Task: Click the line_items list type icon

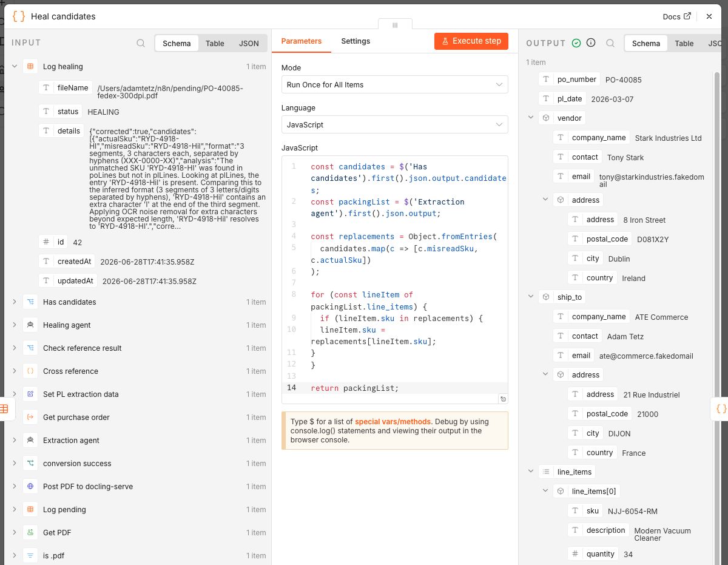Action: point(546,472)
